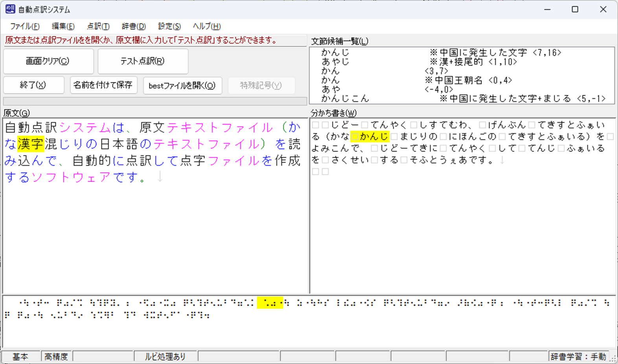Viewport: 618px width, 364px height.
Task: Click status bar 基本 panel
Action: [x=20, y=357]
